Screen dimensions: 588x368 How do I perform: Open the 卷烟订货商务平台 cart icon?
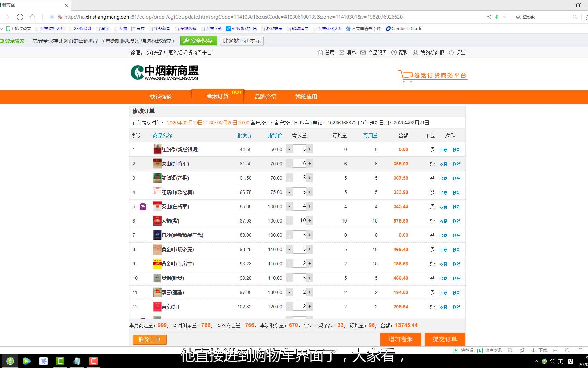tap(433, 76)
